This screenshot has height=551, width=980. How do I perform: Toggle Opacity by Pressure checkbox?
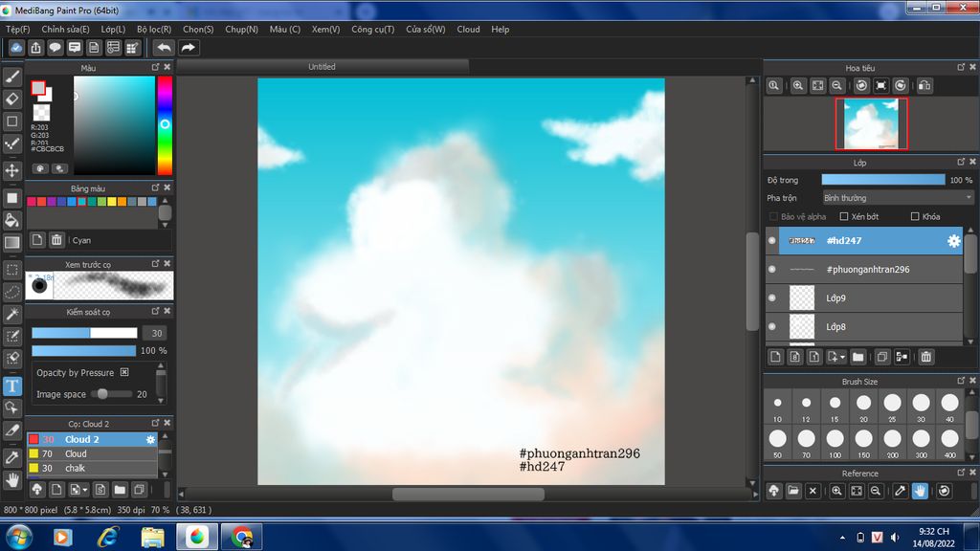[124, 372]
